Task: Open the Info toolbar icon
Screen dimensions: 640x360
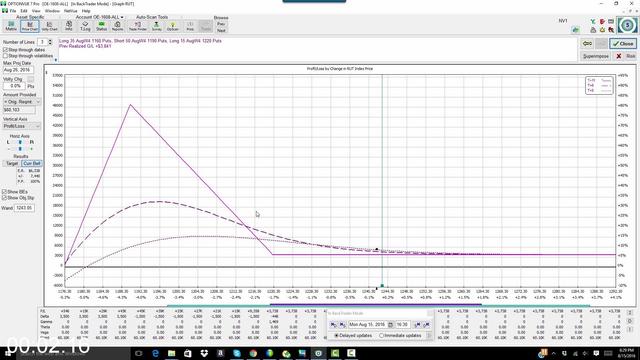Action: point(69,26)
